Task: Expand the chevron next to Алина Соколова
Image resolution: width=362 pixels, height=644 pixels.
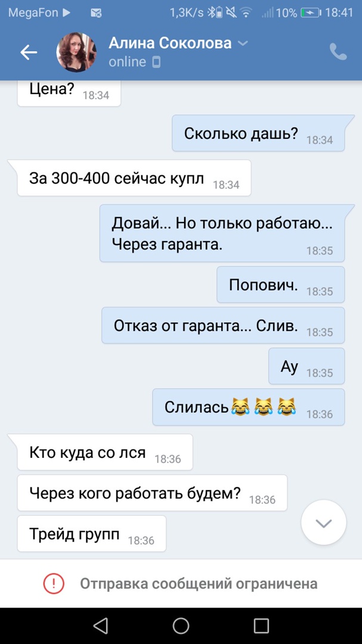Action: pyautogui.click(x=243, y=43)
